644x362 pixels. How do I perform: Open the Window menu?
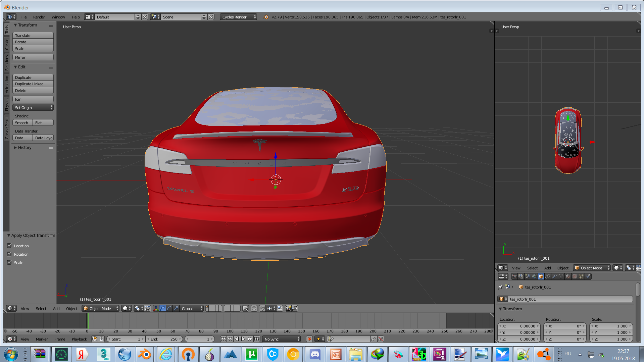(x=58, y=17)
